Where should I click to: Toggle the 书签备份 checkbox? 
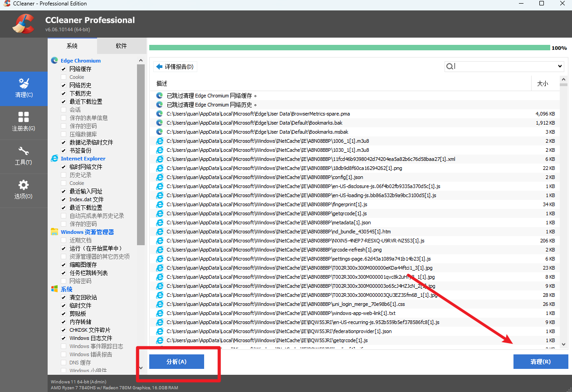click(64, 150)
